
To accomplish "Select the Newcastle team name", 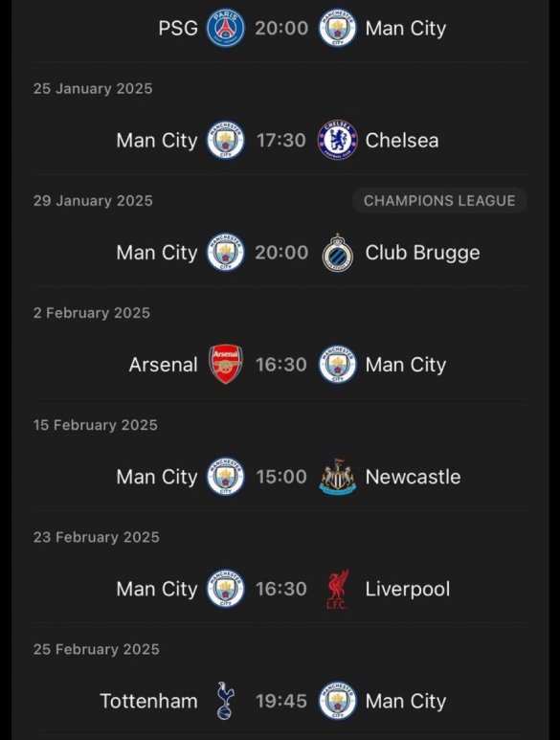I will (x=413, y=477).
